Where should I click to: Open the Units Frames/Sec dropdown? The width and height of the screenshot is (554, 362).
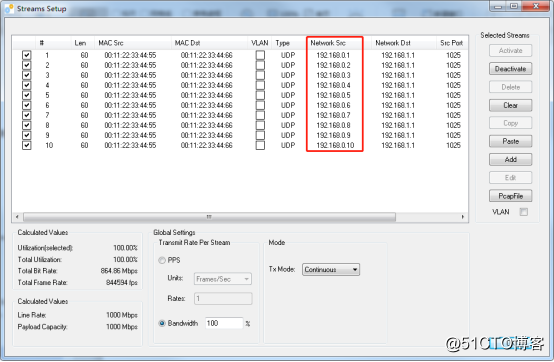[223, 279]
